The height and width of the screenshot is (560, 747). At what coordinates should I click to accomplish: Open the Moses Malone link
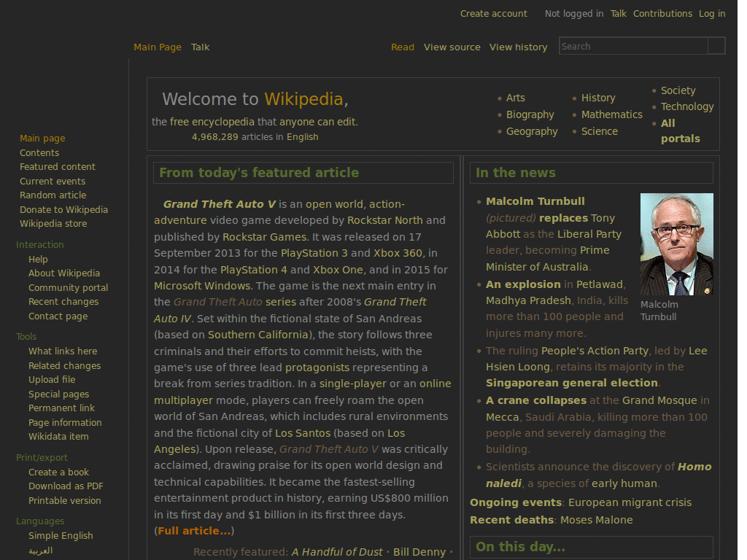tap(597, 520)
